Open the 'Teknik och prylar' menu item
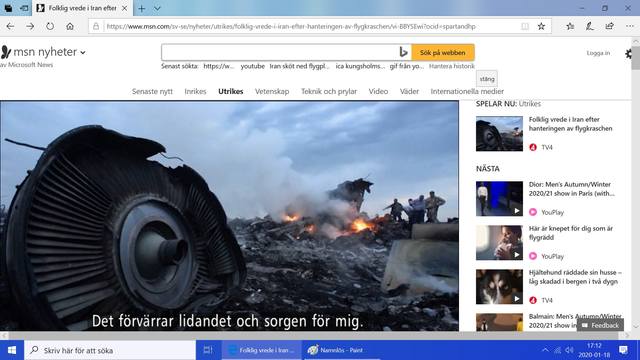The height and width of the screenshot is (360, 640). point(329,91)
